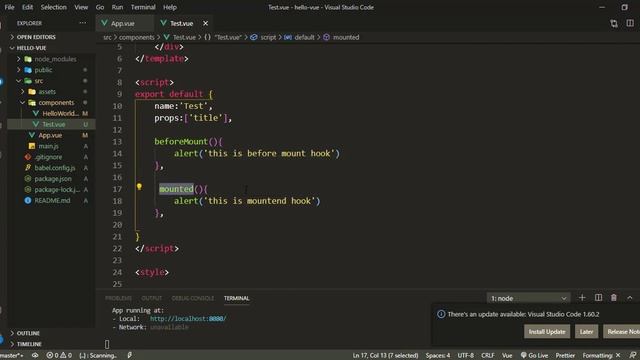Select the Terminal panel tab
Viewport: 640px width, 360px height.
[236, 298]
